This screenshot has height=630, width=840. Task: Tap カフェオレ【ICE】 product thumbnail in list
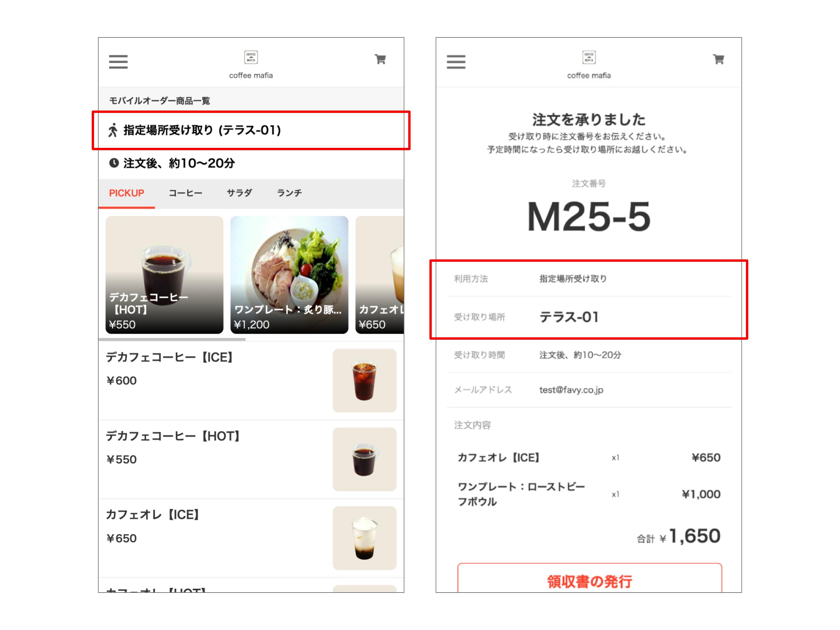coord(365,538)
